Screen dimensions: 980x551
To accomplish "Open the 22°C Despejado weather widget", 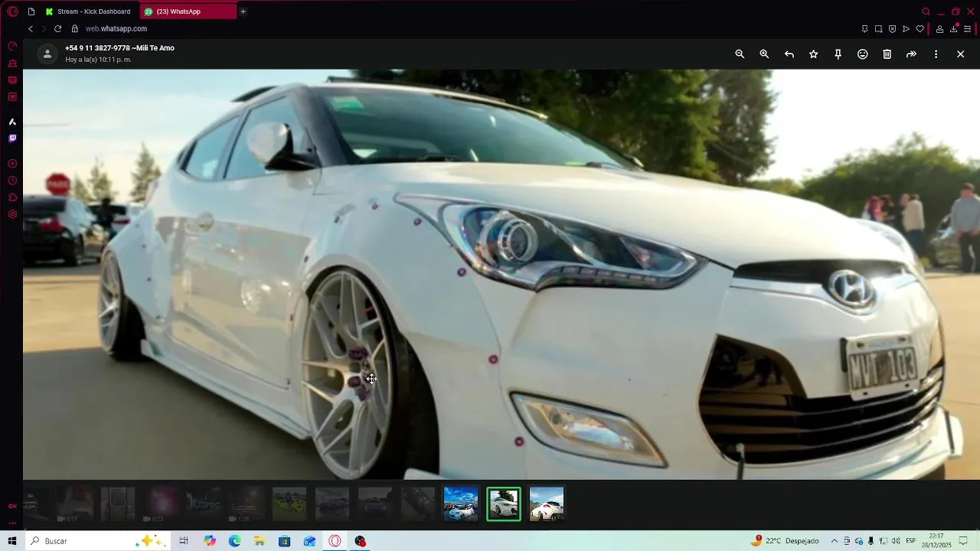I will click(x=786, y=540).
